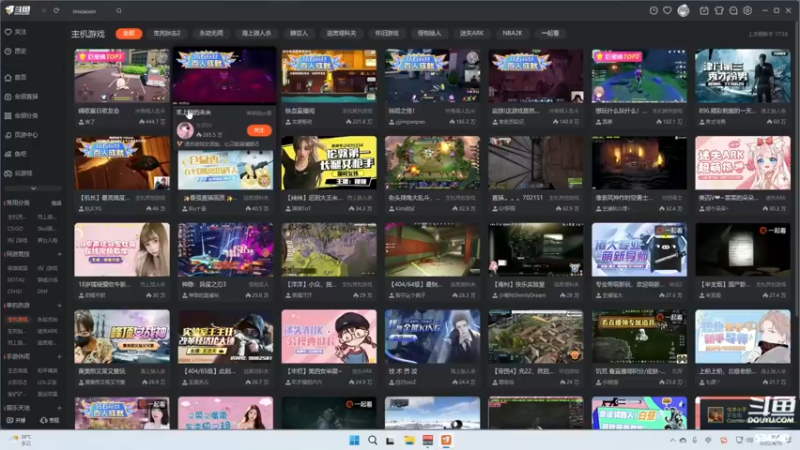Click the Douyu logo in title bar

pos(18,10)
